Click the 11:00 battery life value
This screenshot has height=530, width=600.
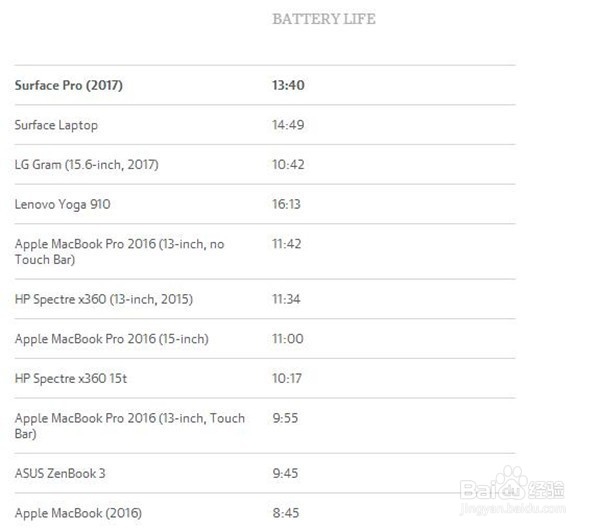tap(287, 339)
